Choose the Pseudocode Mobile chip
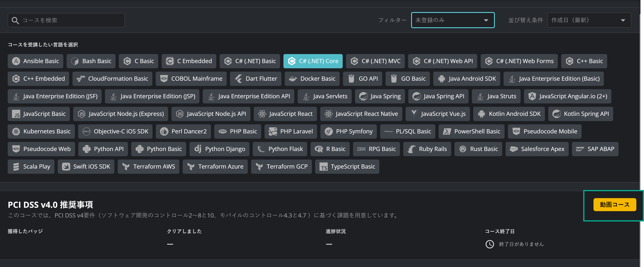644x267 pixels. (545, 131)
